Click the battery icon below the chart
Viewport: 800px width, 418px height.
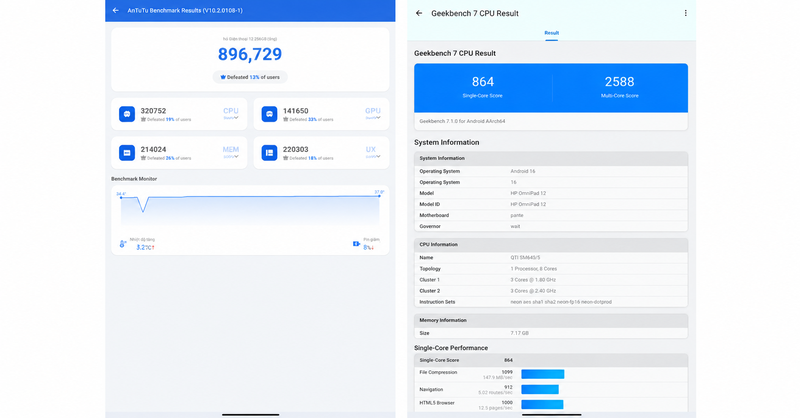[356, 244]
